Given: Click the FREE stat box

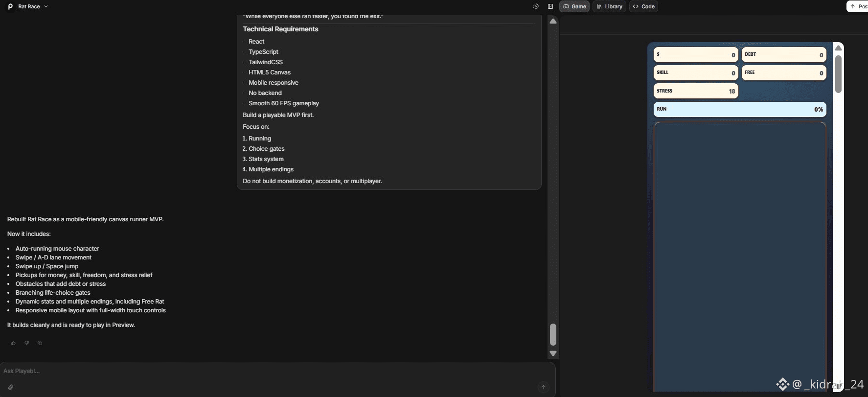Looking at the screenshot, I should pos(784,72).
